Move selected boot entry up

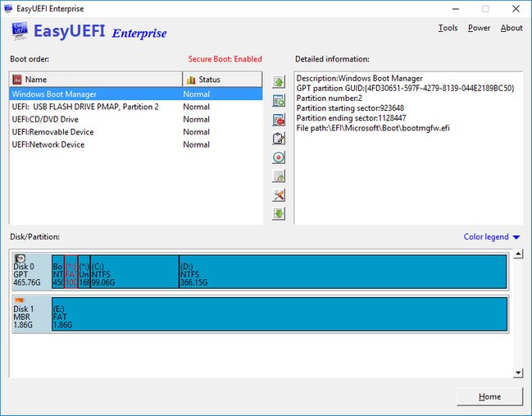coord(279,81)
